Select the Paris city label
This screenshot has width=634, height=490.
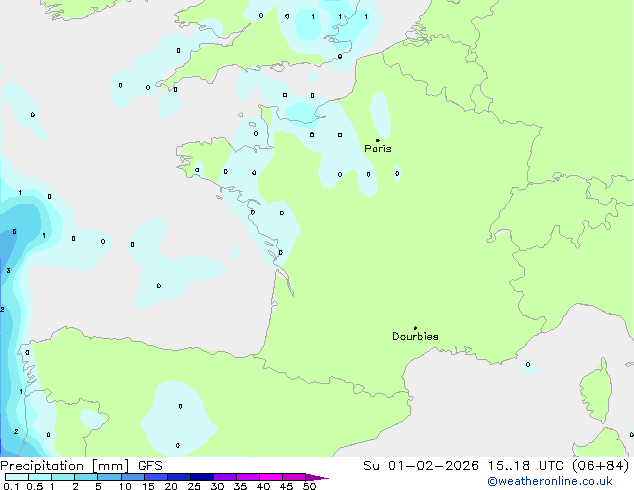point(378,149)
